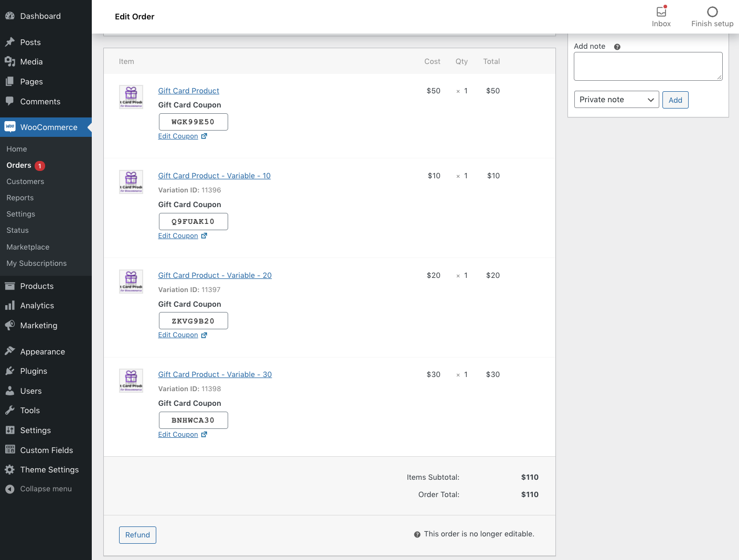Click Edit Coupon link under Q9FUAK10
Viewport: 739px width, 560px height.
[178, 236]
